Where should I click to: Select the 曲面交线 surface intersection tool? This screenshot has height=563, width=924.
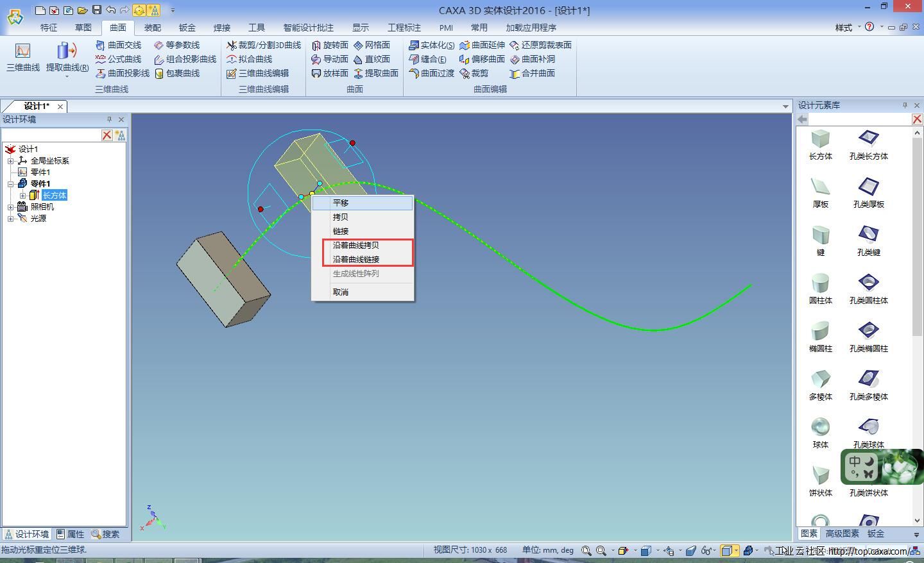click(x=118, y=45)
